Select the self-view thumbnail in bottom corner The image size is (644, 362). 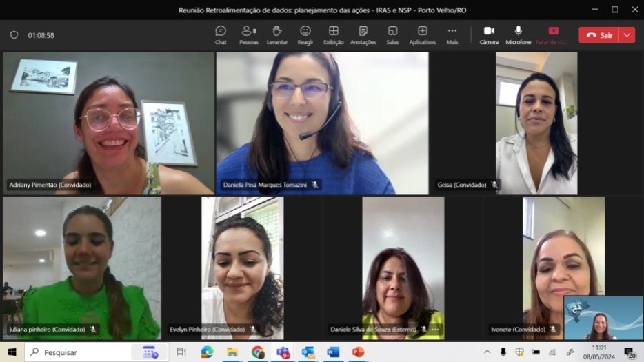(603, 318)
